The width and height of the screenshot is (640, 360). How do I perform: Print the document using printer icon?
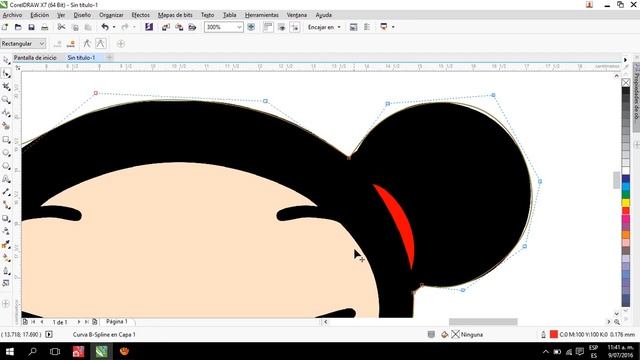[44, 27]
